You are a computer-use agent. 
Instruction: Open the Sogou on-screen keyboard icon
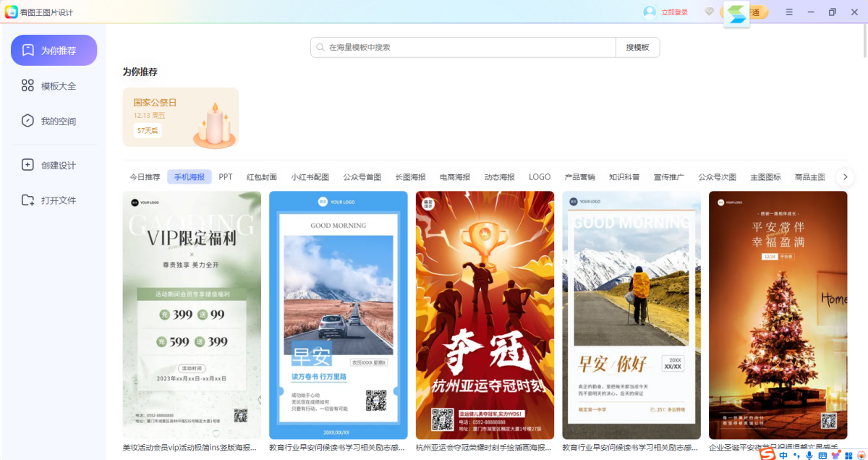click(822, 455)
